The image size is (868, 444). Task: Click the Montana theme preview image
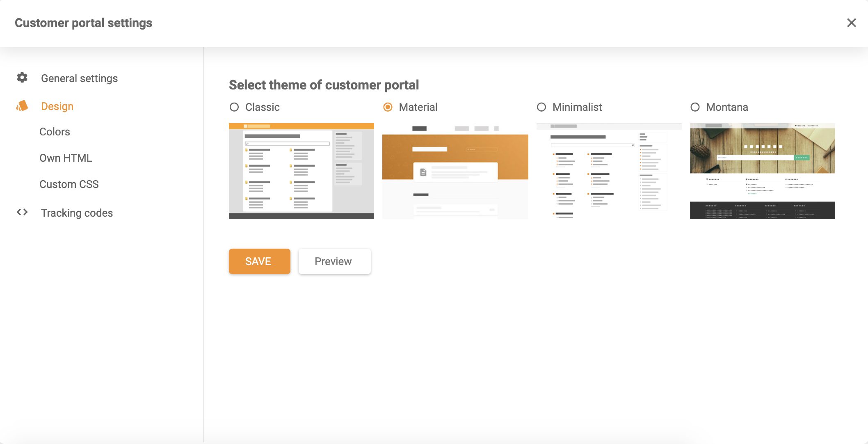(x=762, y=170)
